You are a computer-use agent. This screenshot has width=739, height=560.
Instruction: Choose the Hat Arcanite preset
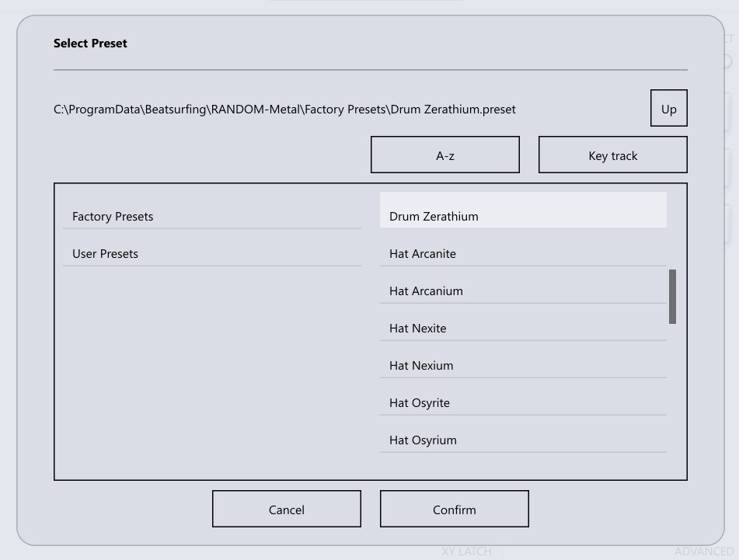[x=423, y=254]
